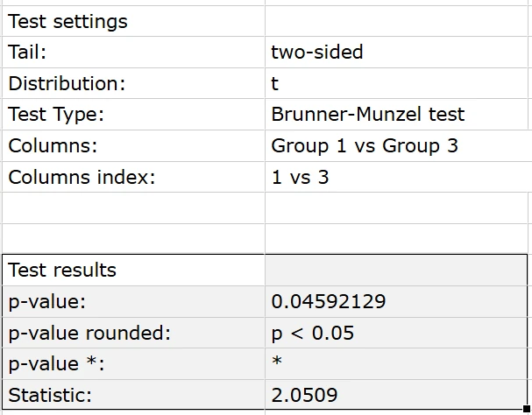Select the '1 vs 3' index cell
Viewport: 532px width, 415px height.
pyautogui.click(x=396, y=177)
